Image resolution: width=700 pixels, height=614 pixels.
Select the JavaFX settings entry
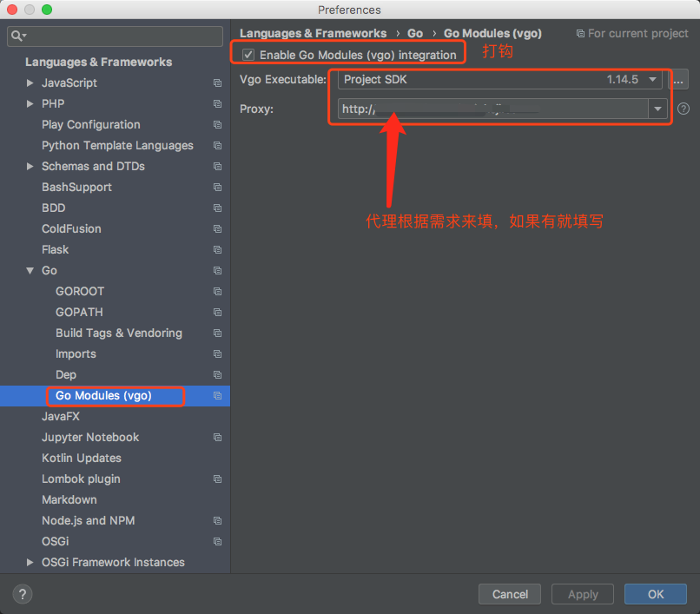61,416
